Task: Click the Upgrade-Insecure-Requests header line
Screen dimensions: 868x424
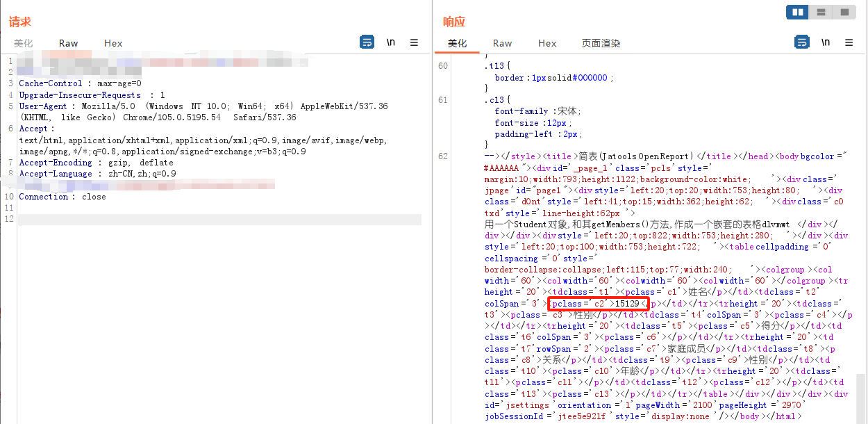Action: [92, 95]
